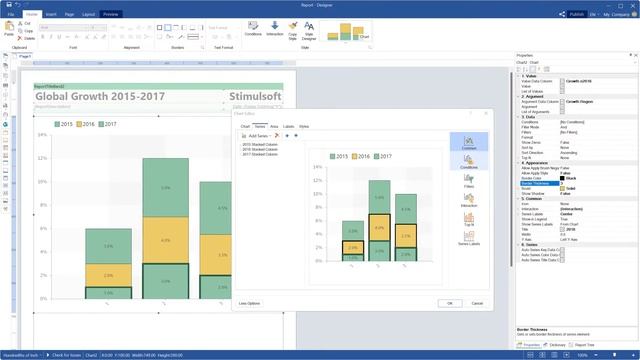The width and height of the screenshot is (640, 360).
Task: Click Cancel in the Chart Editor
Action: (x=477, y=303)
